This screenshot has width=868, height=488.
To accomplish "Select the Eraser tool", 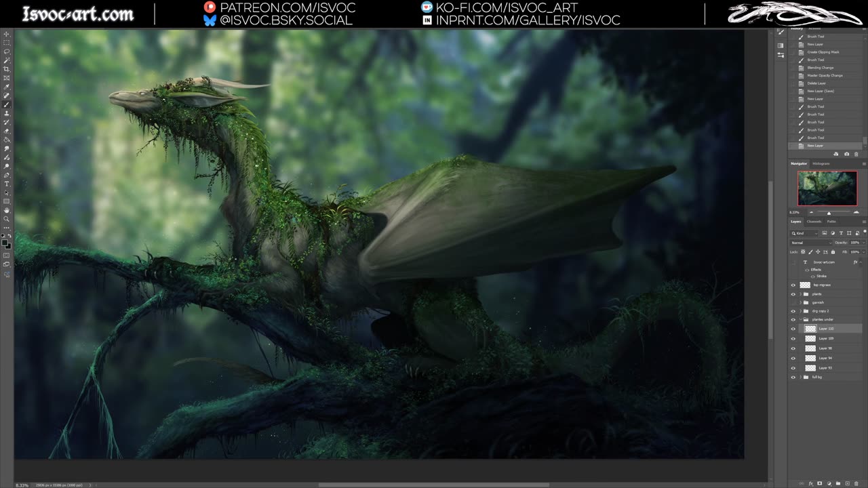I will point(6,131).
